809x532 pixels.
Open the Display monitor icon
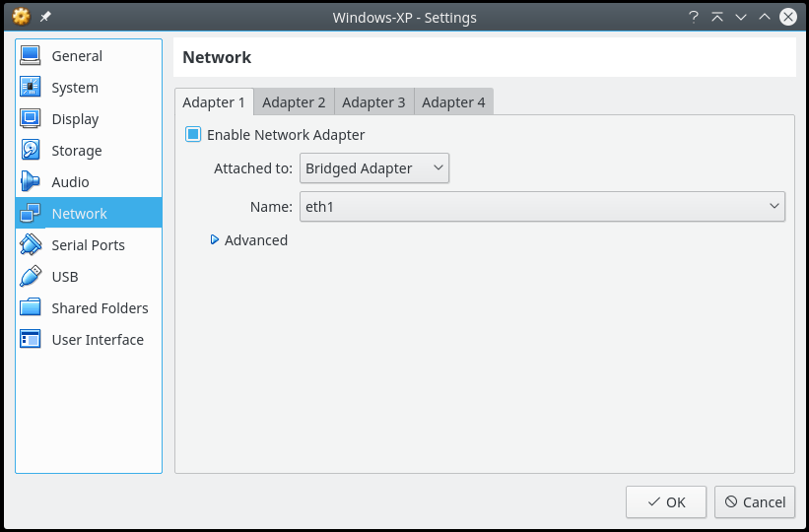31,119
